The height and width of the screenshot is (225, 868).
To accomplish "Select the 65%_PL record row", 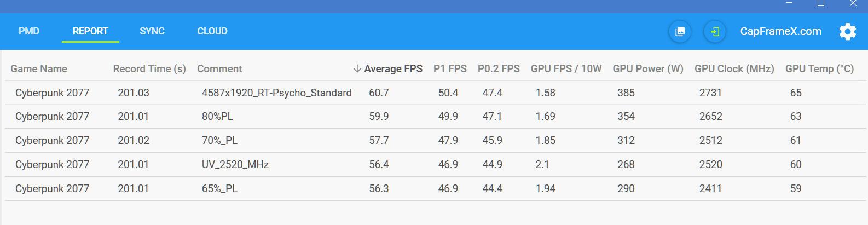I will [219, 188].
